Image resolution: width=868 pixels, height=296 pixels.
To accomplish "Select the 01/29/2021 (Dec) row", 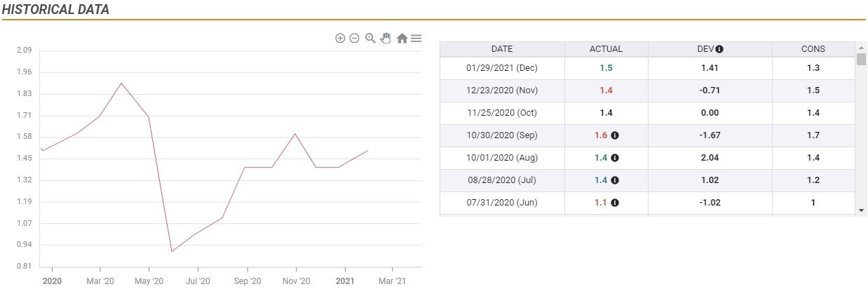I will click(x=502, y=68).
